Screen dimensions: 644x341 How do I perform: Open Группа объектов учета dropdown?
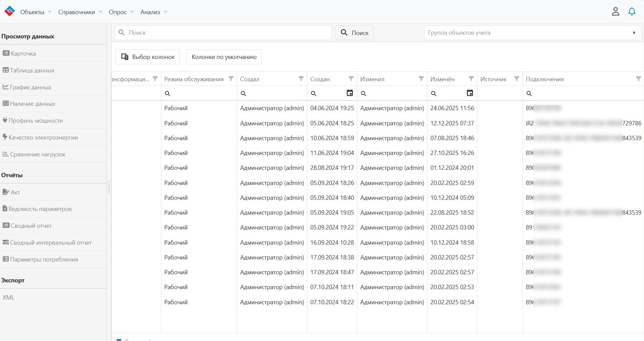tap(532, 33)
